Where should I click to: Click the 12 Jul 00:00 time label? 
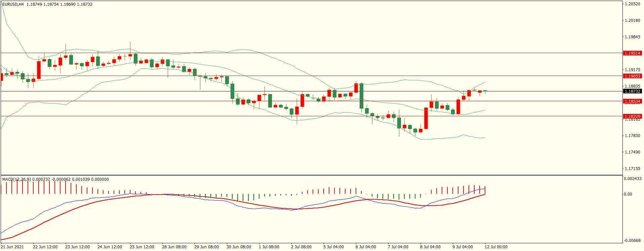coord(496,247)
